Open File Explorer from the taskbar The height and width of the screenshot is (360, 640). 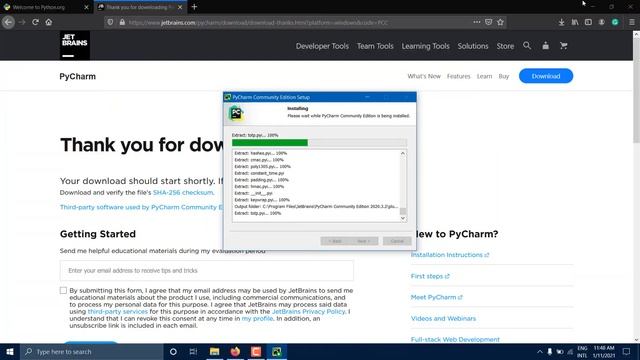pos(214,351)
